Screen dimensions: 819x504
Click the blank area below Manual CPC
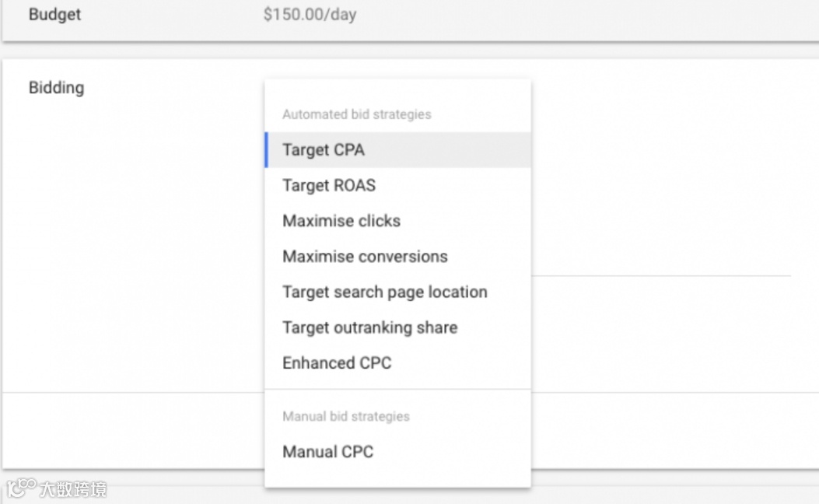pyautogui.click(x=397, y=476)
